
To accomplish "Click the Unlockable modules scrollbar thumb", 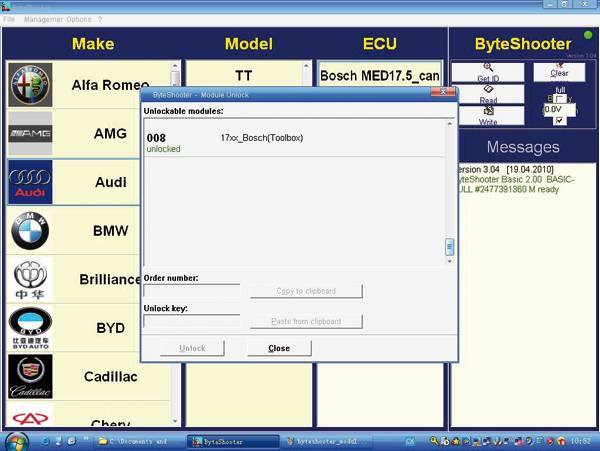I will (450, 247).
